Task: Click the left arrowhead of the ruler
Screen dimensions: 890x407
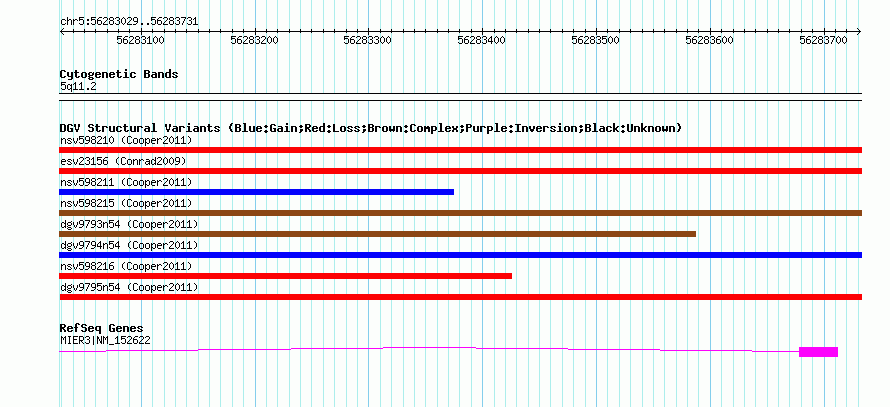Action: [62, 32]
